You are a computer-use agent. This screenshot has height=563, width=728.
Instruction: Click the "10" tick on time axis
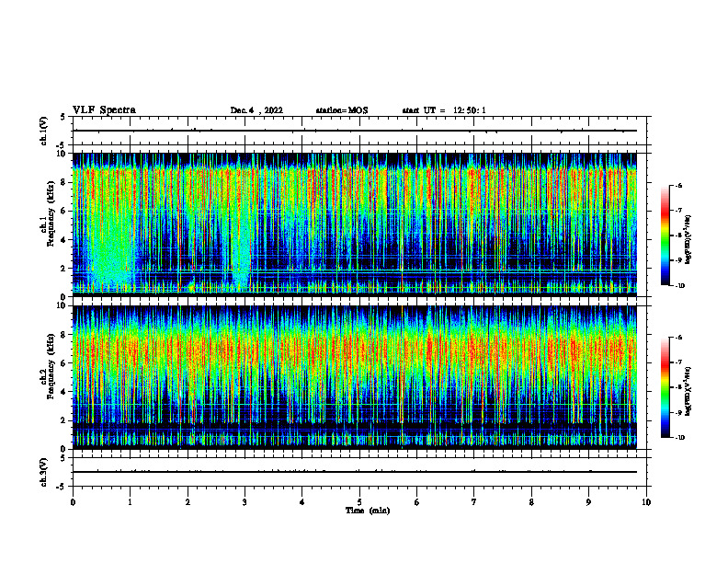coord(646,502)
